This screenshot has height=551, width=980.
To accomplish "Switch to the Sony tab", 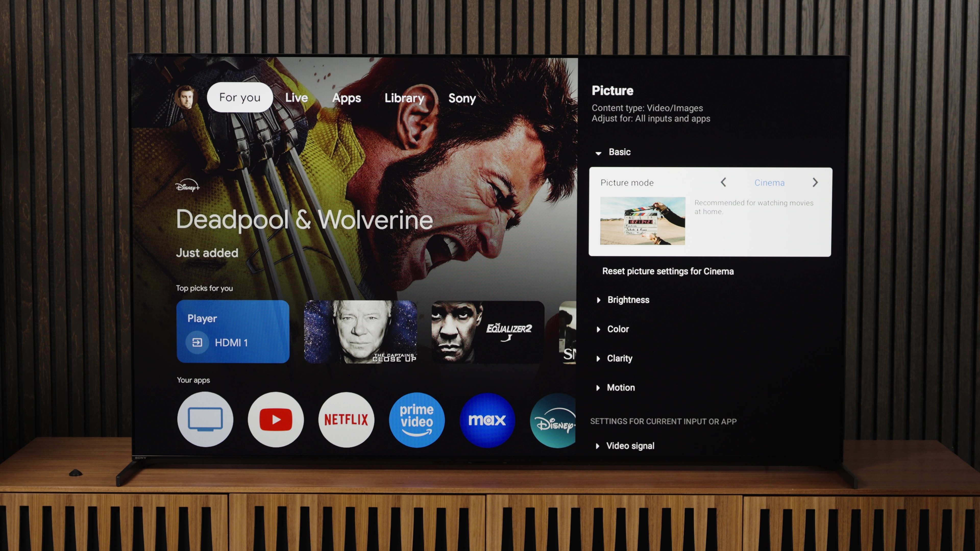I will tap(462, 97).
